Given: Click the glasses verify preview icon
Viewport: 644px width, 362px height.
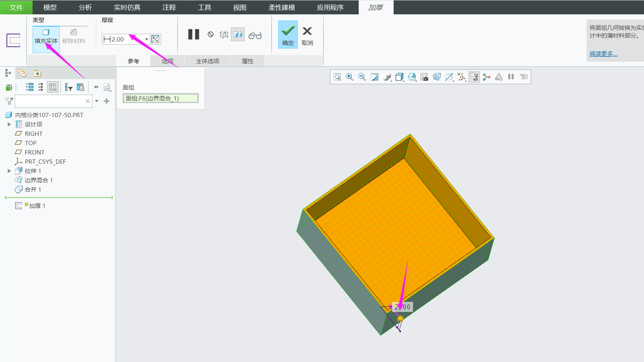Looking at the screenshot, I should tap(255, 35).
